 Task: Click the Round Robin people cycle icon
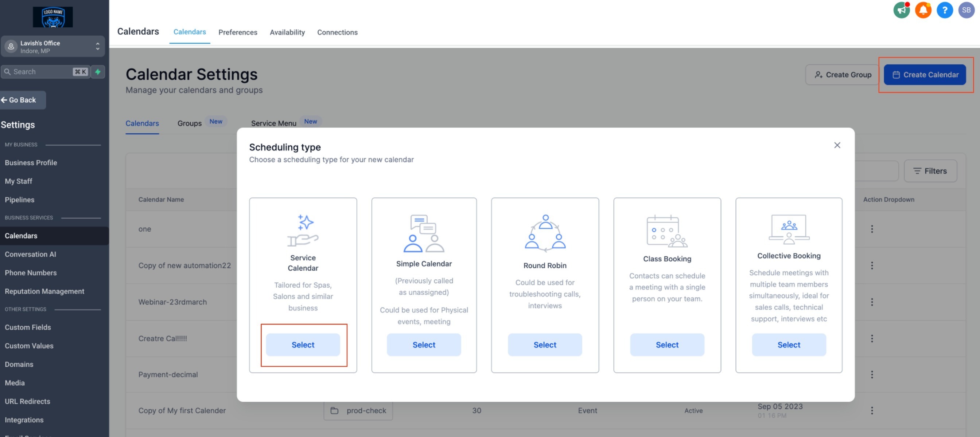point(545,233)
